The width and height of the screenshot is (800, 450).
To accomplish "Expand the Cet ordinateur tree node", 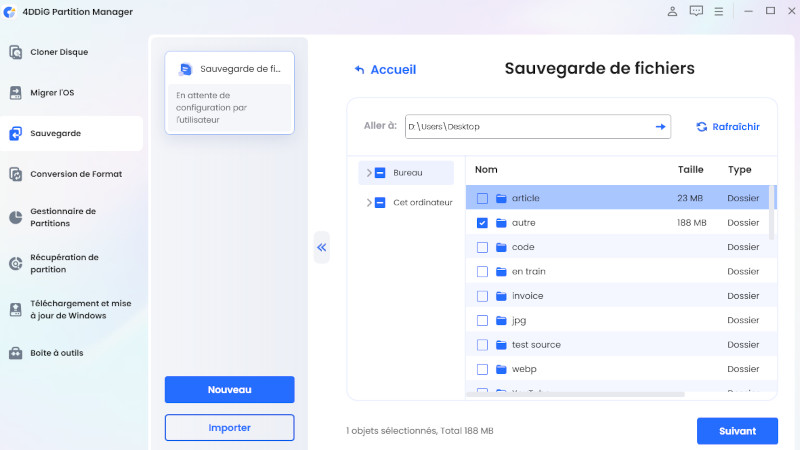I will (x=369, y=202).
